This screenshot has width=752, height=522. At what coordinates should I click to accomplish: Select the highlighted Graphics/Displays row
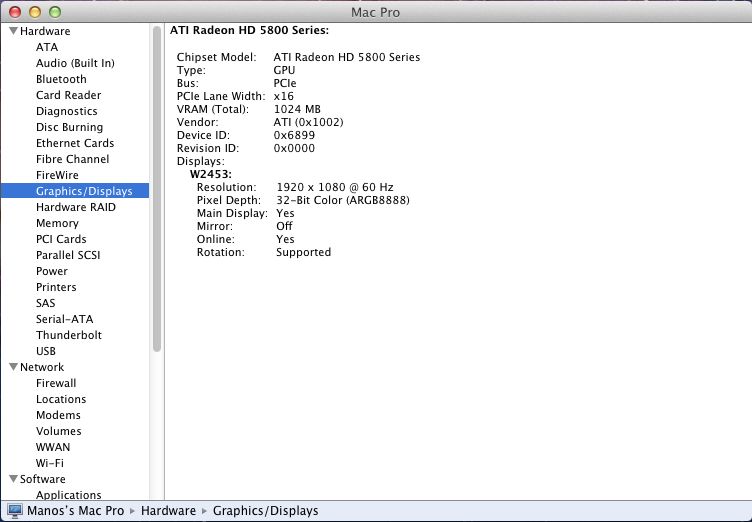pos(75,191)
